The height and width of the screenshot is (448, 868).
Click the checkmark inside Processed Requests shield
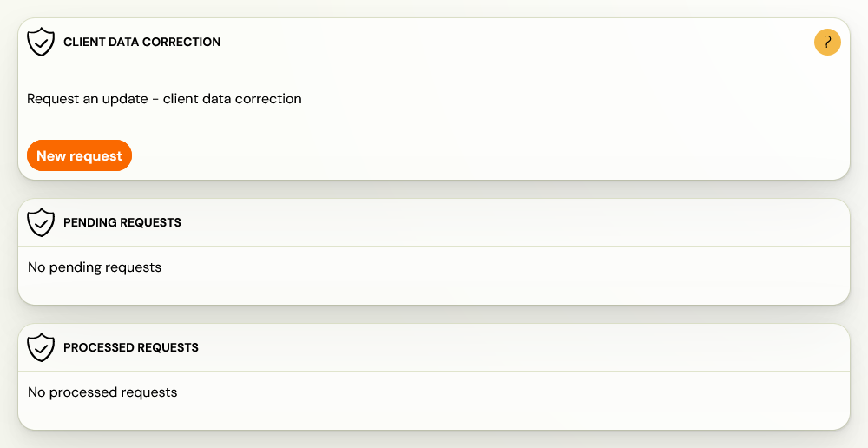pos(41,347)
